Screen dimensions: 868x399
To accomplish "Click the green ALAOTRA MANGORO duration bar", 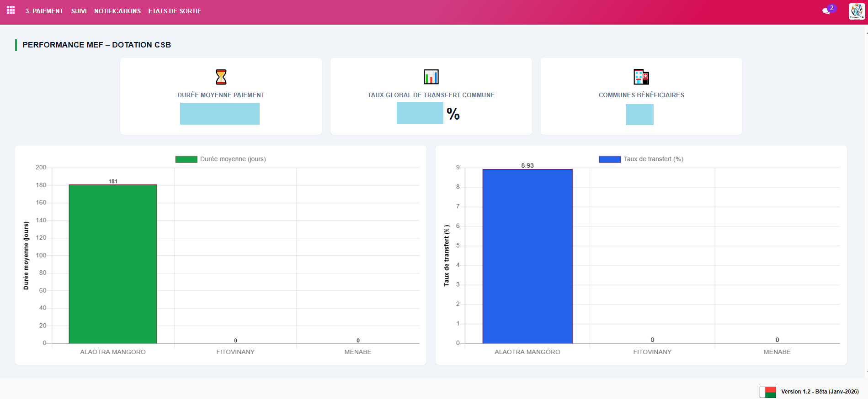I will tap(113, 264).
